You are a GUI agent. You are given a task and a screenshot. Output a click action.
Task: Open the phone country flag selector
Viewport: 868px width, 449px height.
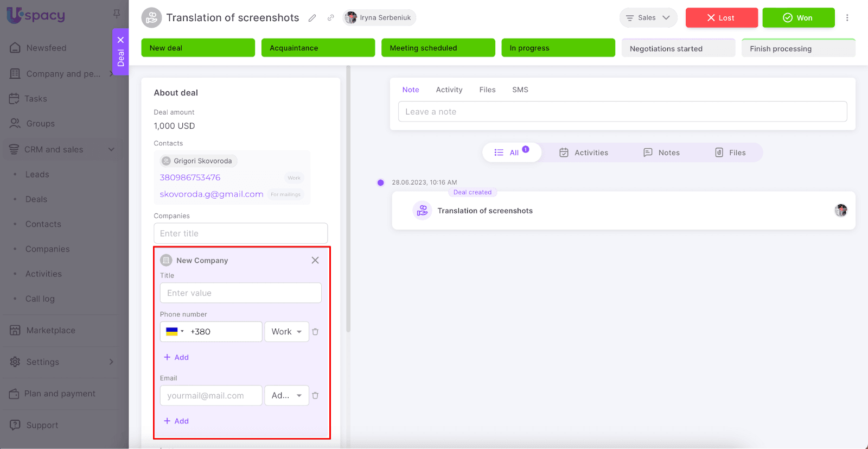[x=175, y=332]
